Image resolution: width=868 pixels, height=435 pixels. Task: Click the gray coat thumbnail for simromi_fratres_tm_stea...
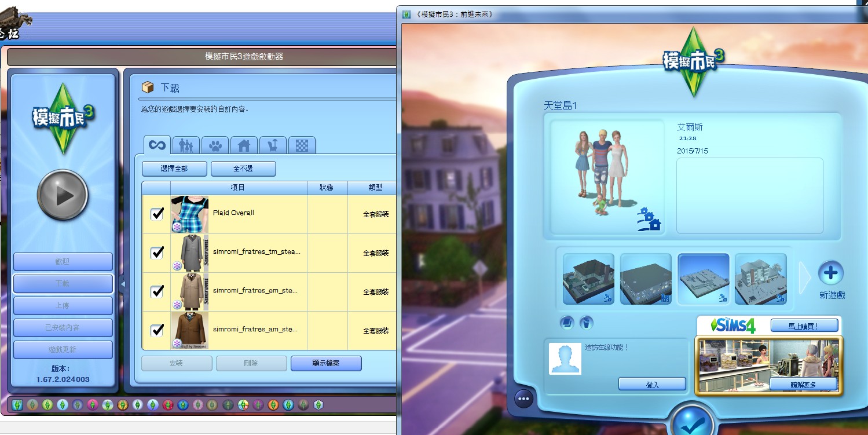point(189,253)
